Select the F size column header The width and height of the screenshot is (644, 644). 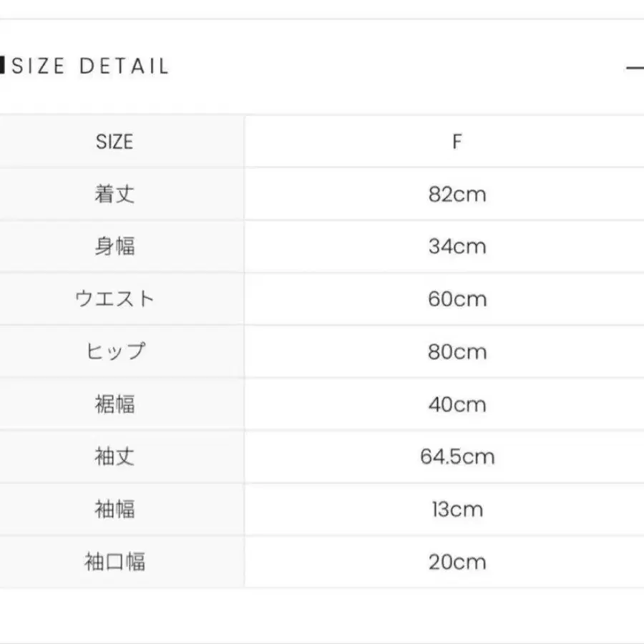click(x=457, y=142)
